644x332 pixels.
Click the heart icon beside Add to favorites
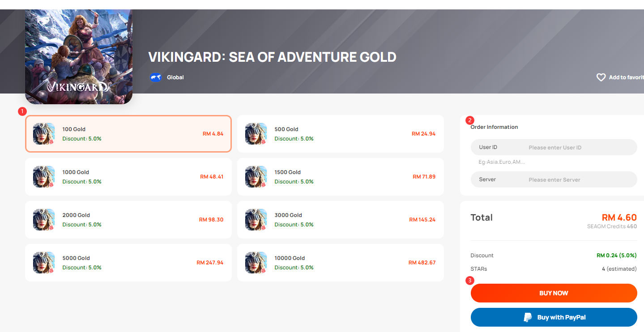point(601,77)
